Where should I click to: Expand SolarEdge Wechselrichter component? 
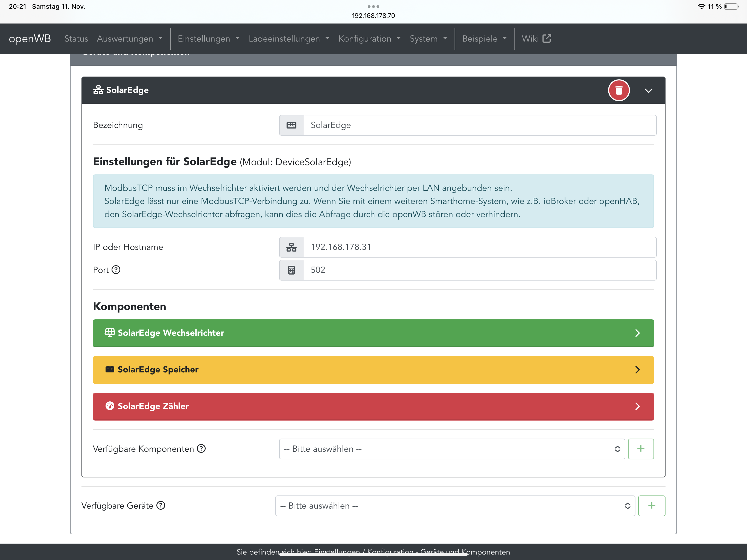click(373, 333)
